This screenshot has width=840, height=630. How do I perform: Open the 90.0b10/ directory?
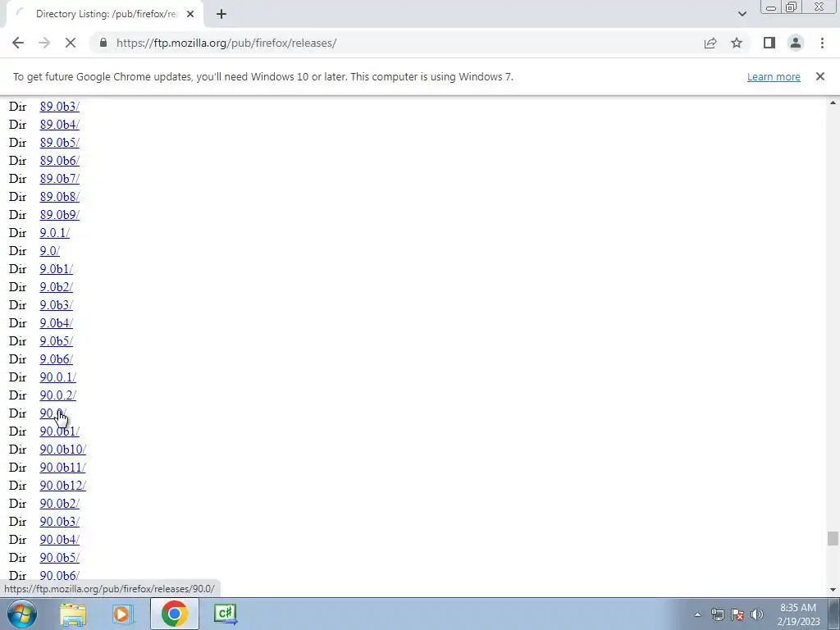tap(62, 449)
